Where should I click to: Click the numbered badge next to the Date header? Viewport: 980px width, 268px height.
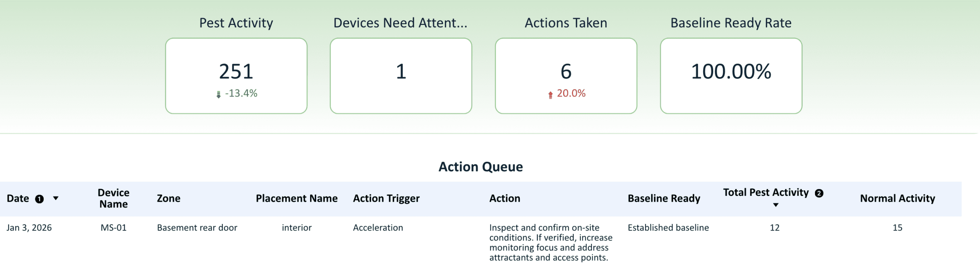[x=40, y=199]
